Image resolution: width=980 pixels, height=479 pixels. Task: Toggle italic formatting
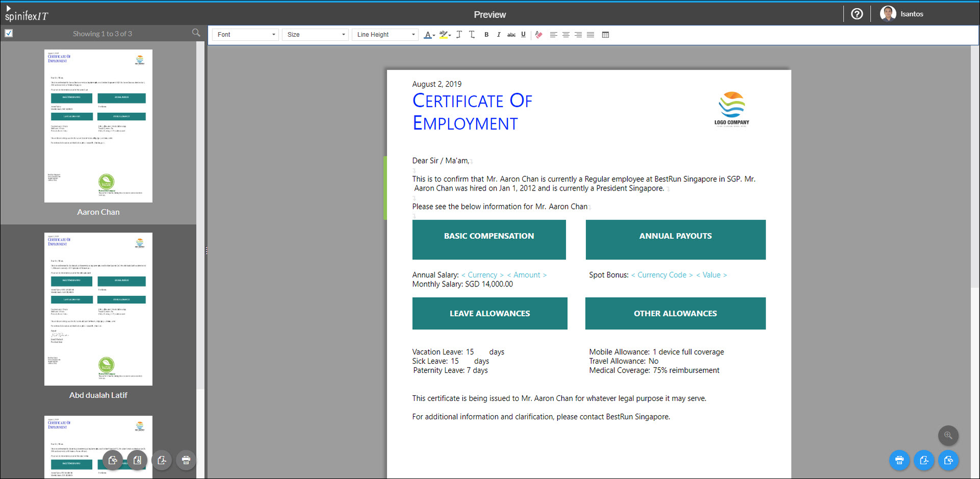tap(499, 35)
